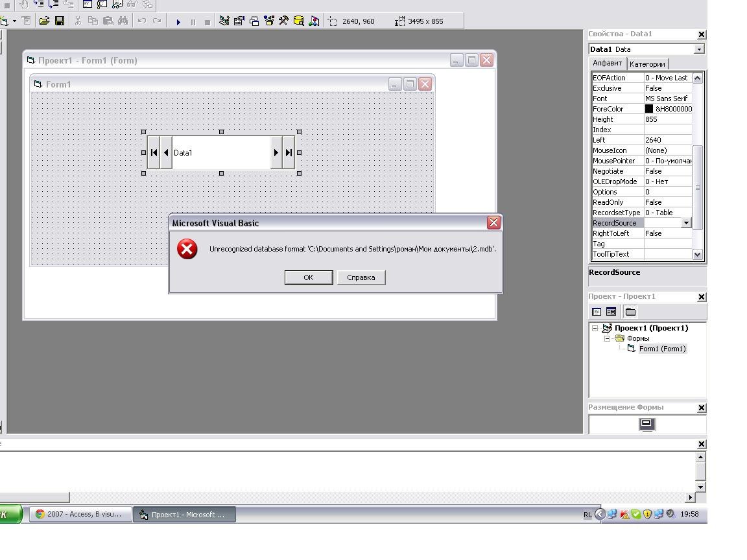Start the program with the Run icon
This screenshot has width=747, height=560.
(x=178, y=22)
